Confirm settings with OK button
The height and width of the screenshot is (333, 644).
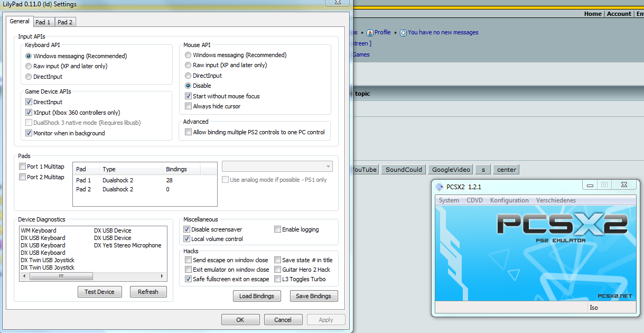[240, 320]
